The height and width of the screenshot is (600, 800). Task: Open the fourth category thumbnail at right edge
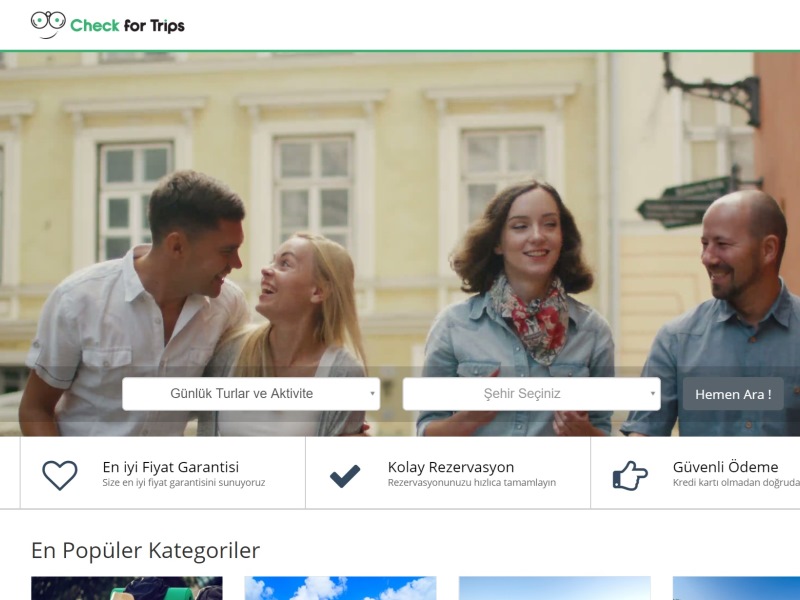coord(736,588)
